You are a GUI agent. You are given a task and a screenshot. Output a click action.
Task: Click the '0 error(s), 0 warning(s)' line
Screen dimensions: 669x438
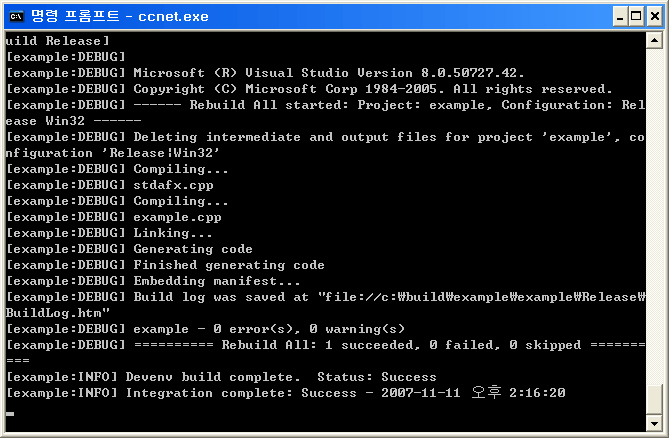[x=205, y=329]
